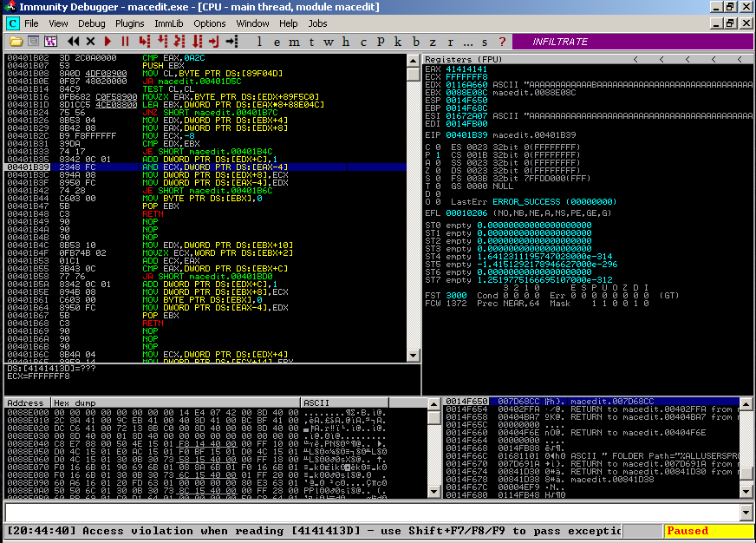The width and height of the screenshot is (756, 543).
Task: Show Threads window with 't' button
Action: (311, 42)
